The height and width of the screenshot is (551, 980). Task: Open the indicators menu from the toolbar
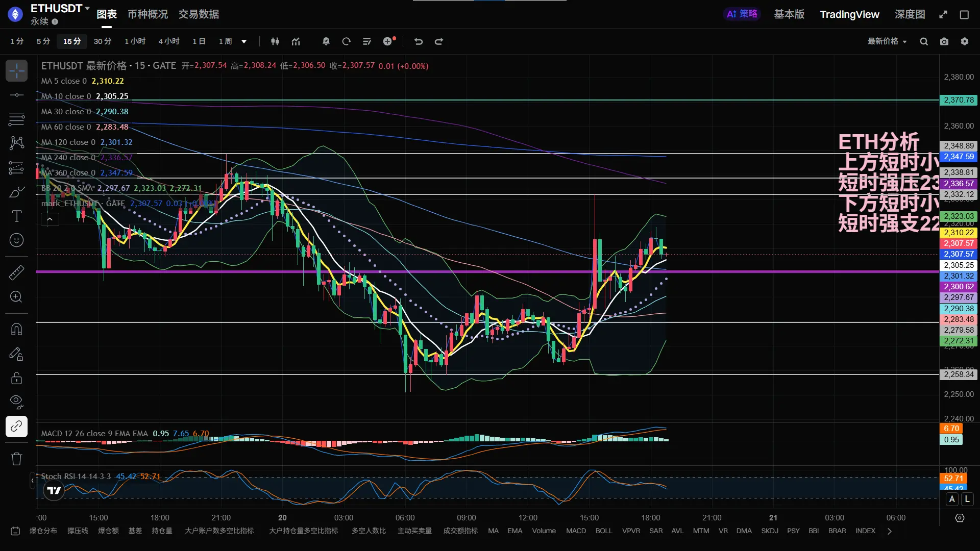(x=296, y=41)
